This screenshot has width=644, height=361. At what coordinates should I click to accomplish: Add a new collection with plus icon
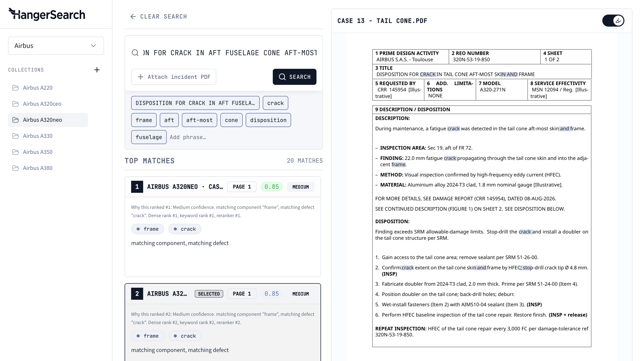click(97, 70)
